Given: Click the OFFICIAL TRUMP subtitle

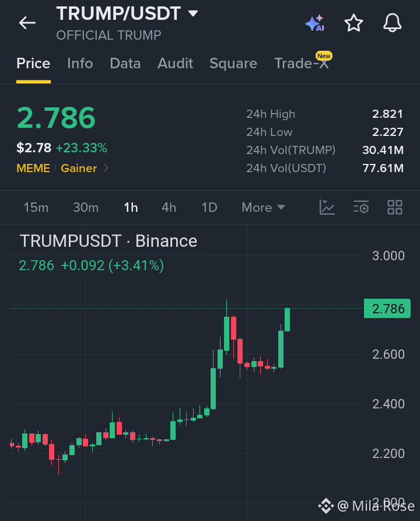Looking at the screenshot, I should pyautogui.click(x=108, y=35).
